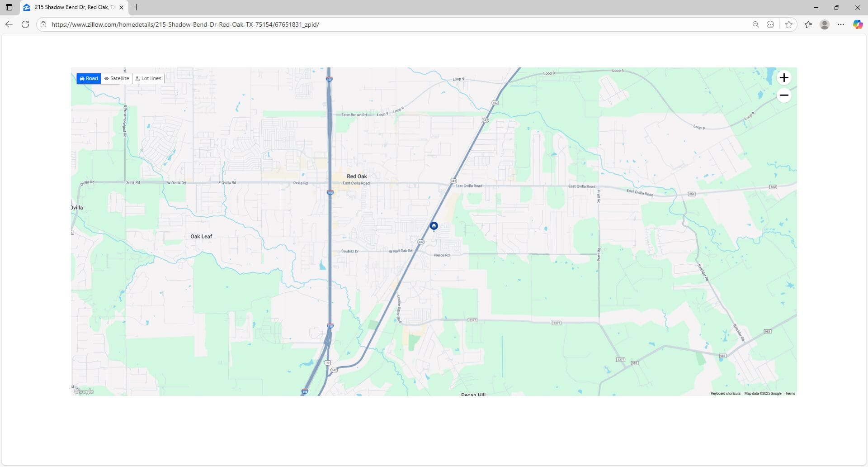Zoom out the map with minus button
This screenshot has width=868, height=467.
(x=783, y=95)
